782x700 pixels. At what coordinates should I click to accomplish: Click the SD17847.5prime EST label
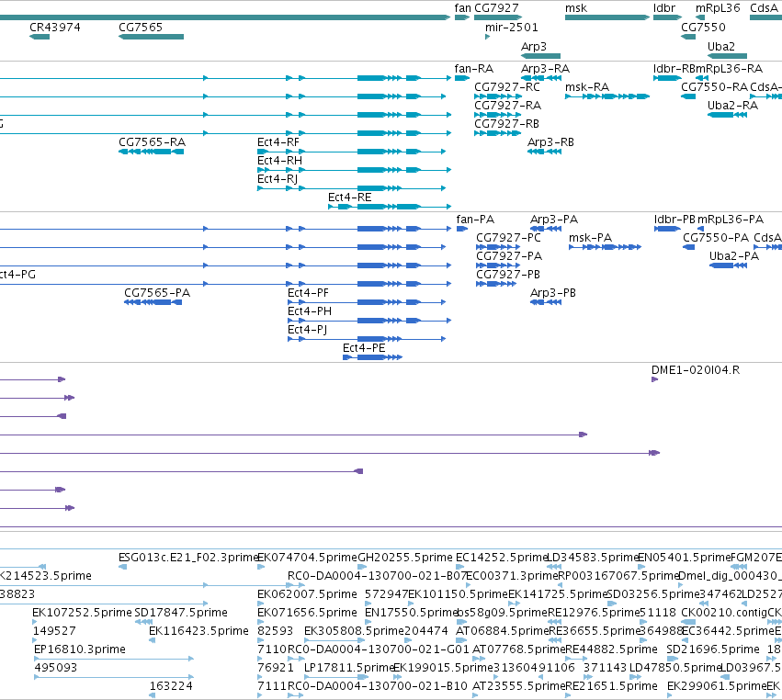coord(181,613)
